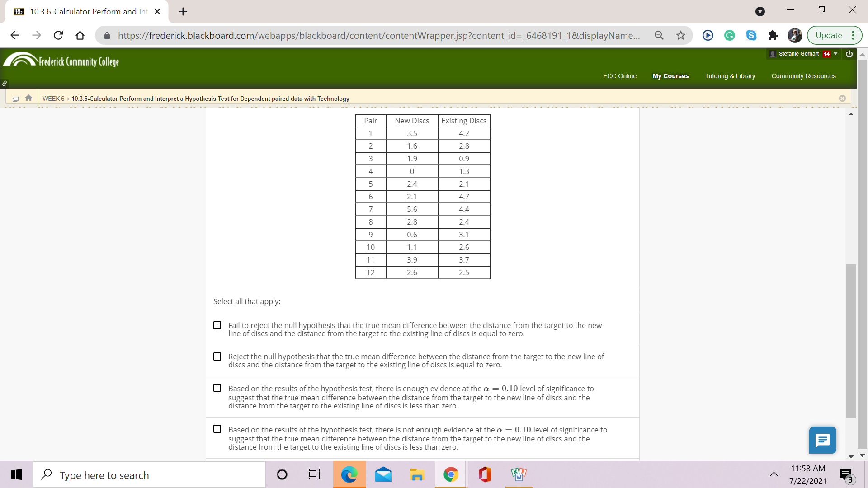Open the chat message bubble
This screenshot has width=868, height=488.
click(822, 440)
